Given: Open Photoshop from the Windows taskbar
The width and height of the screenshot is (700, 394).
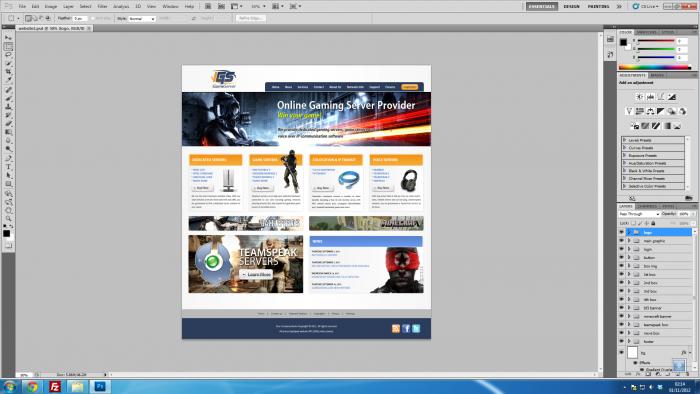Looking at the screenshot, I should pos(100,386).
